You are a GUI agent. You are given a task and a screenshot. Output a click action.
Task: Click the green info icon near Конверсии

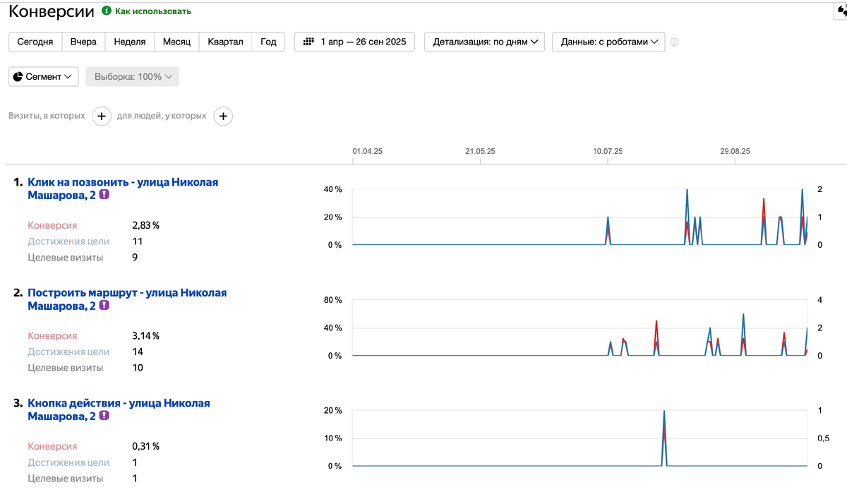pyautogui.click(x=107, y=11)
